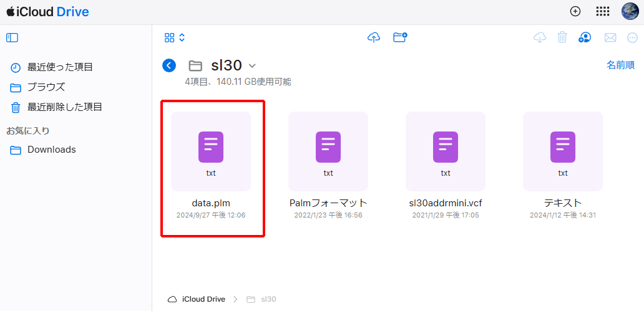Viewport: 644px width, 311px height.
Task: Change sort order via 名前順
Action: pyautogui.click(x=620, y=65)
